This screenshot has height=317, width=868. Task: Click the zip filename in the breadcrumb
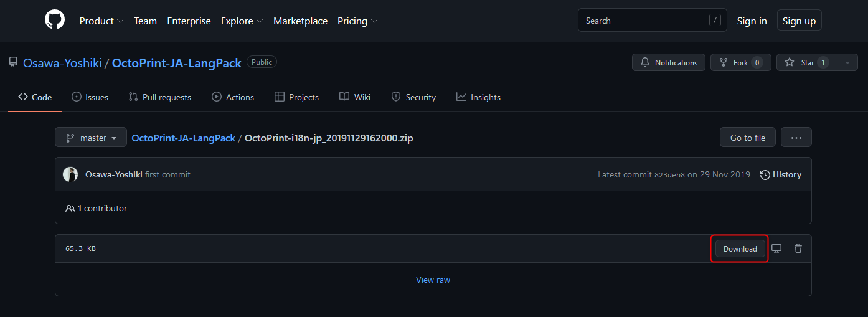pyautogui.click(x=329, y=138)
